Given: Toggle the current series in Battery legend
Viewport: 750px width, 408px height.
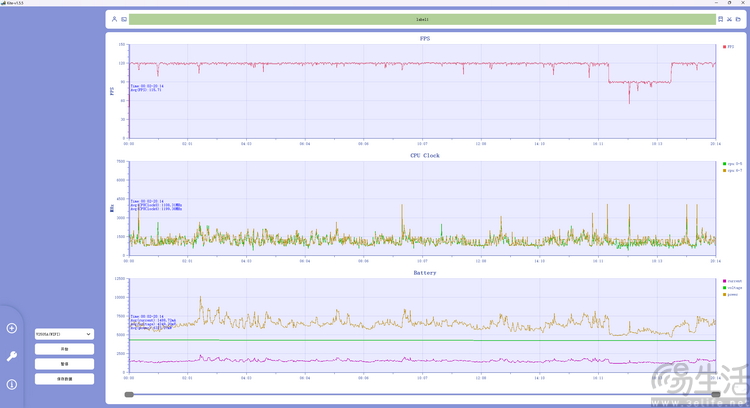Looking at the screenshot, I should click(x=733, y=281).
